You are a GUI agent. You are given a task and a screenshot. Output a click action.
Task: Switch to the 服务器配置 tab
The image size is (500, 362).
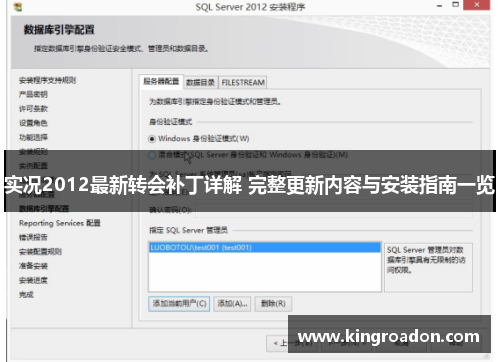tap(161, 82)
